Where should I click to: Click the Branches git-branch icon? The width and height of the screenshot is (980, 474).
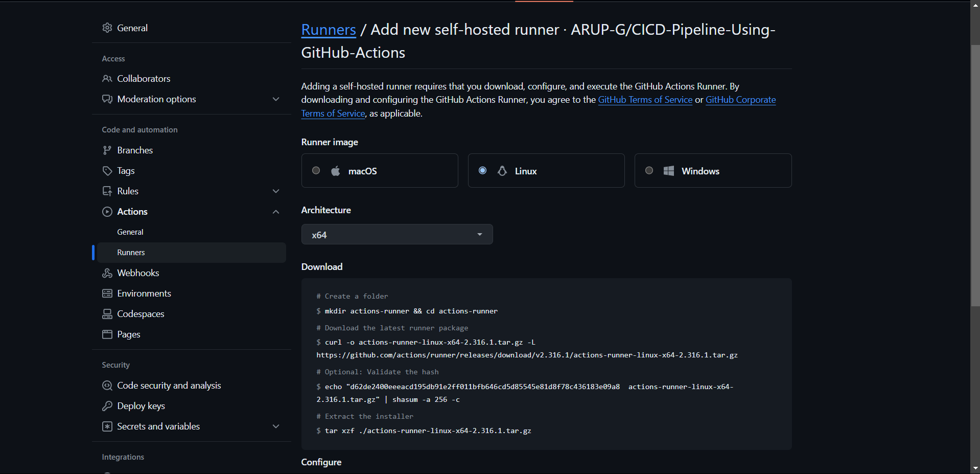click(107, 150)
